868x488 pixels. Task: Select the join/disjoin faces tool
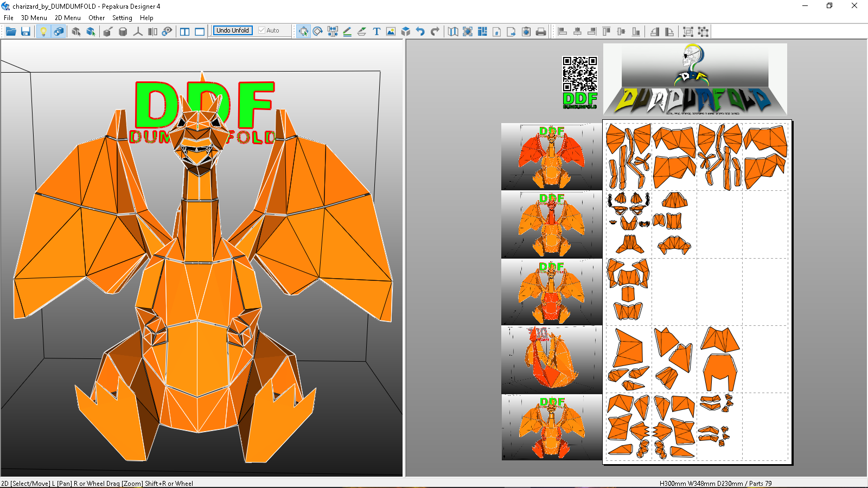(x=333, y=31)
